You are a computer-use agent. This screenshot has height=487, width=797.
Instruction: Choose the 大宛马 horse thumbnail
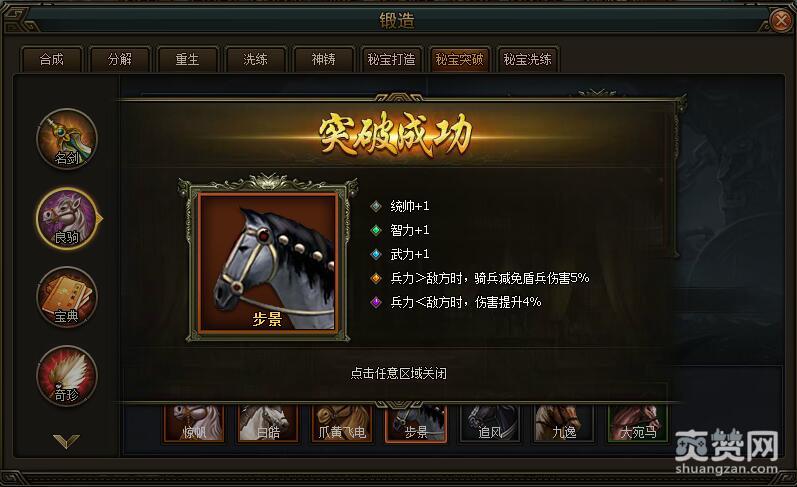(x=638, y=423)
